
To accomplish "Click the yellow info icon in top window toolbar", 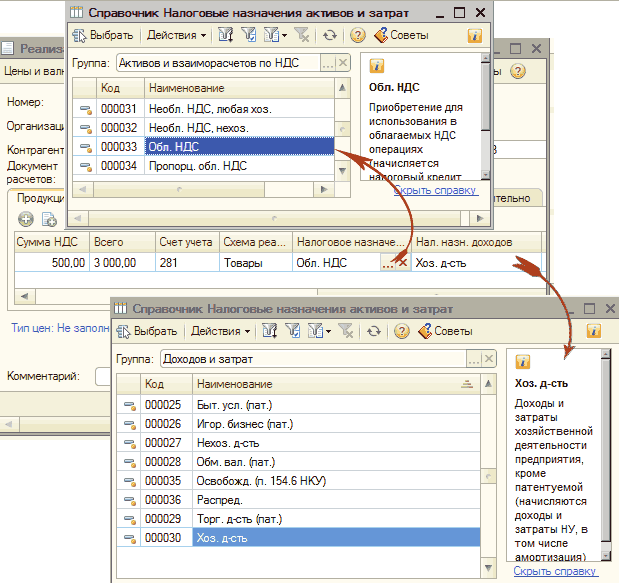I will pos(474,35).
